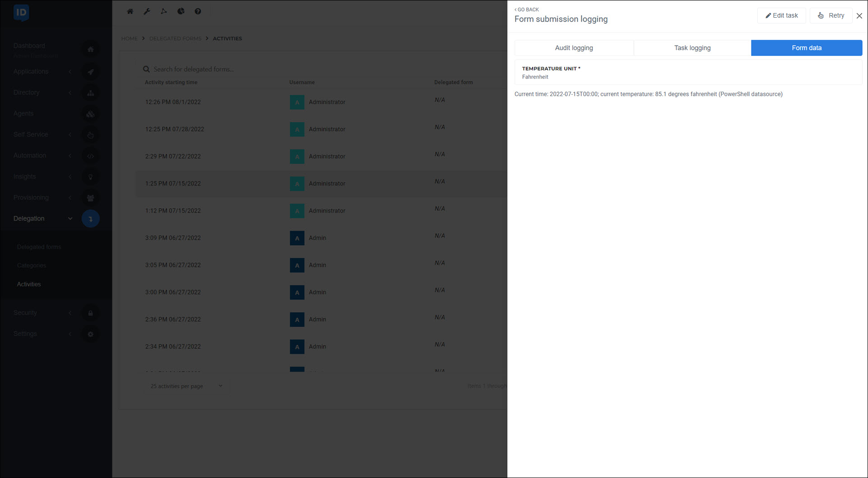868x478 pixels.
Task: Click the Delegated form column header
Action: click(453, 82)
